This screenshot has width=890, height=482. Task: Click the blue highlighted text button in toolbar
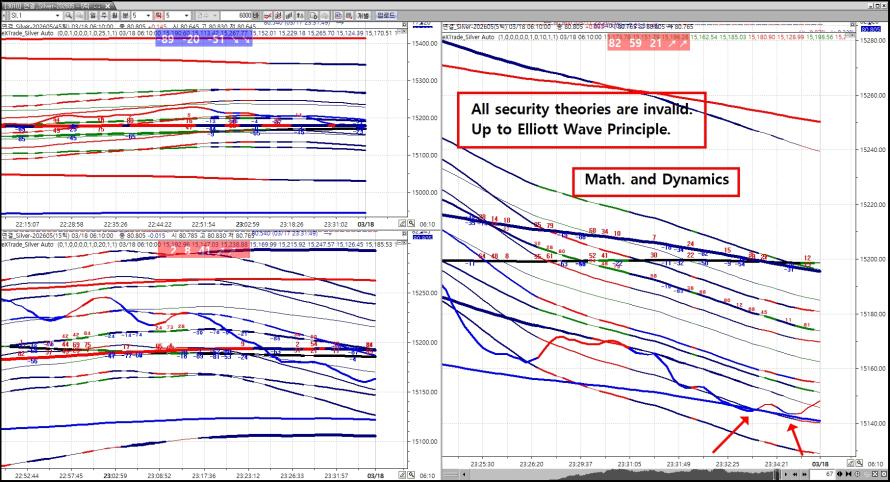385,15
